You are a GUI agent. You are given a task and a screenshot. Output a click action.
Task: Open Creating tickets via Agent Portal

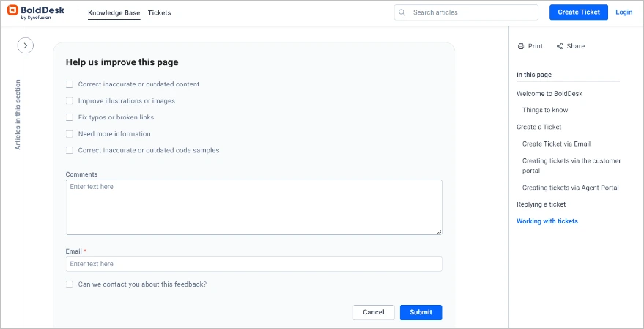click(571, 188)
